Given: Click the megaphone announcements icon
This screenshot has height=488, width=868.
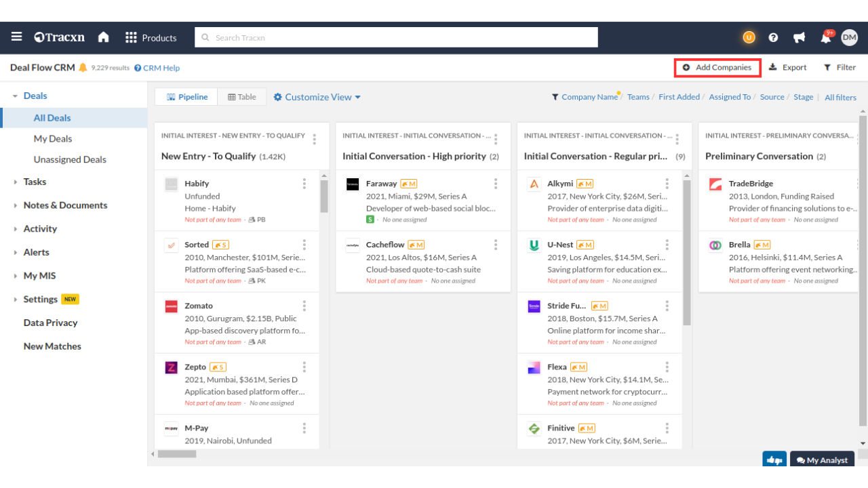Looking at the screenshot, I should click(800, 38).
